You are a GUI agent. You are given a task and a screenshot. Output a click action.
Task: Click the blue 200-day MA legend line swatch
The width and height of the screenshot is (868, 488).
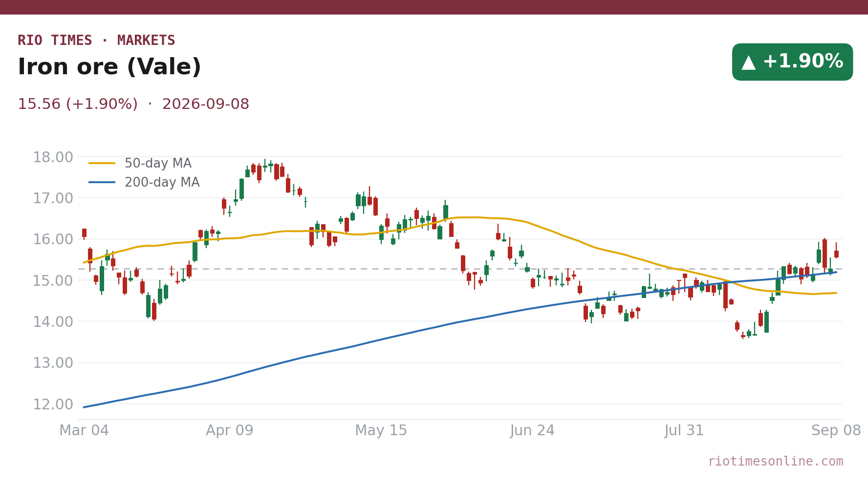[x=102, y=183]
